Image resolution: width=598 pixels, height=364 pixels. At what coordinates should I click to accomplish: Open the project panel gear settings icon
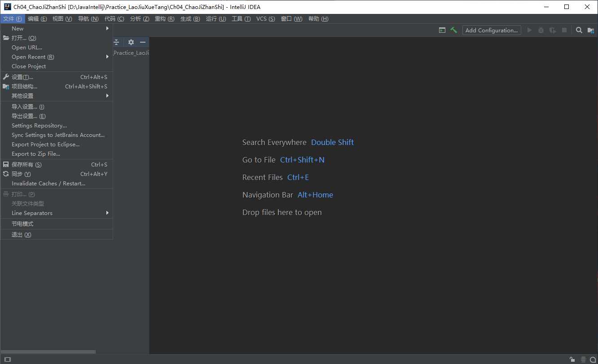point(131,42)
